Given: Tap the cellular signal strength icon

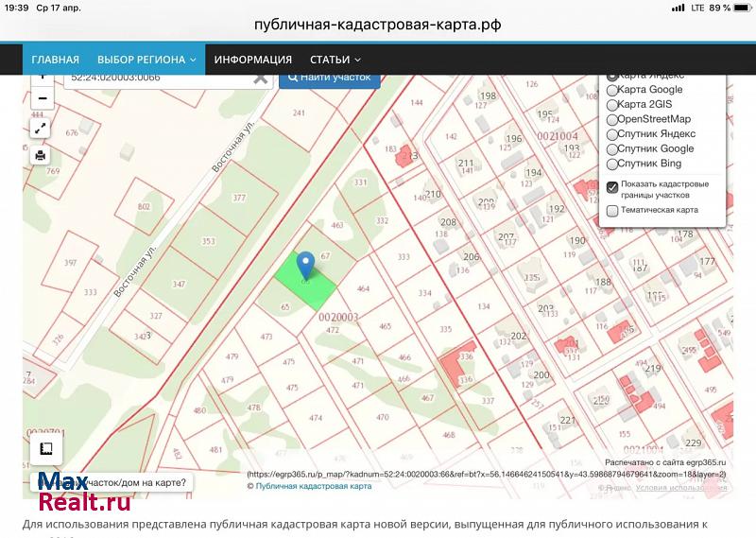Looking at the screenshot, I should 678,8.
